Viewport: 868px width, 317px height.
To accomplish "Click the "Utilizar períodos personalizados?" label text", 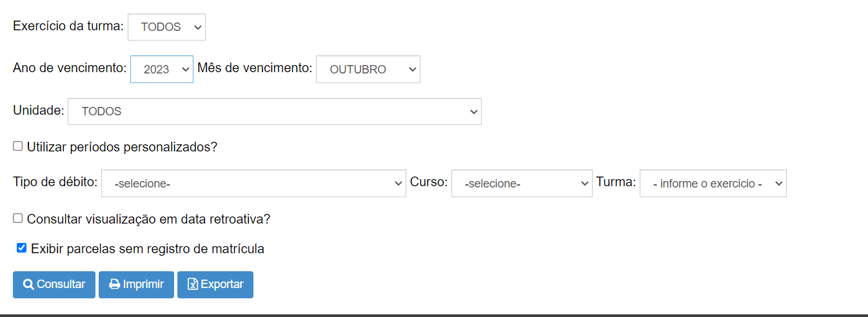I will coord(122,147).
